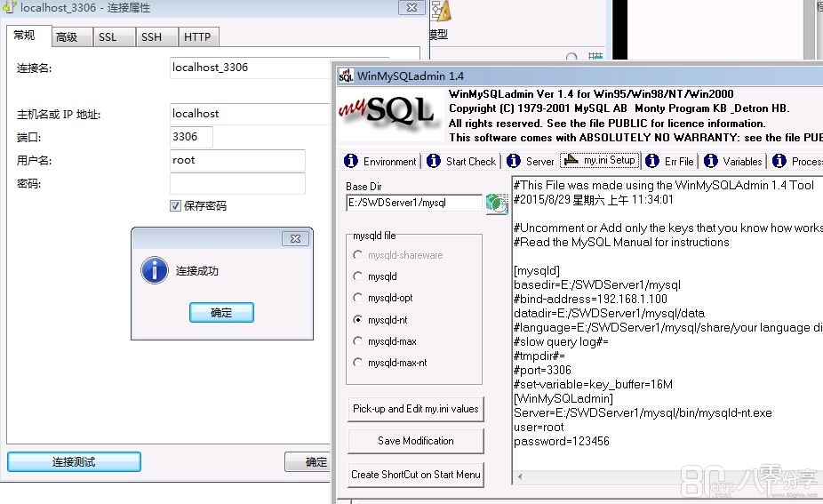Image resolution: width=823 pixels, height=504 pixels.
Task: Click the Base Dir input field
Action: pos(414,203)
